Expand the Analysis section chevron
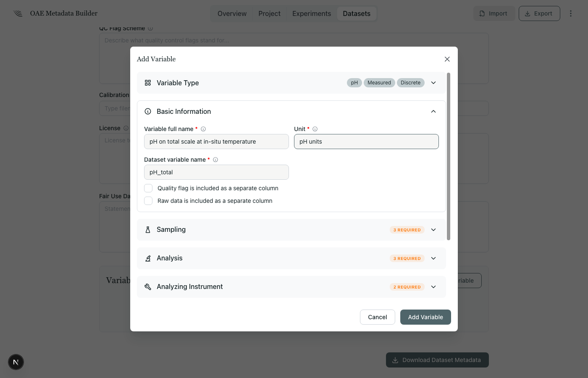 point(433,258)
